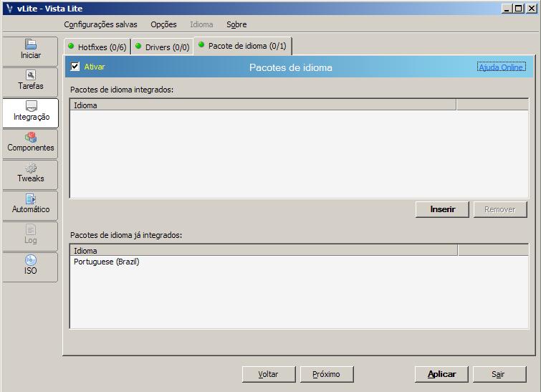The height and width of the screenshot is (392, 541).
Task: Open the Idioma menu
Action: coord(201,24)
